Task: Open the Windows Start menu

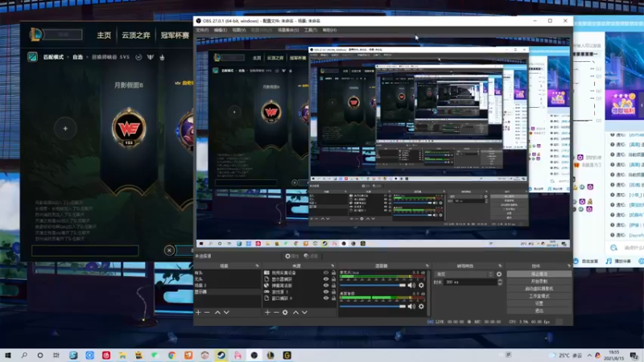Action: [8, 355]
